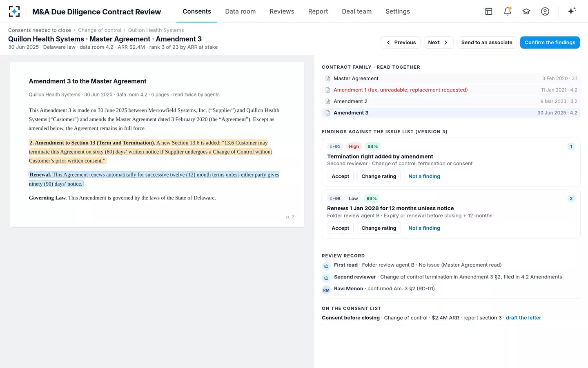Image resolution: width=588 pixels, height=368 pixels.
Task: Open the user profile icon
Action: click(545, 11)
